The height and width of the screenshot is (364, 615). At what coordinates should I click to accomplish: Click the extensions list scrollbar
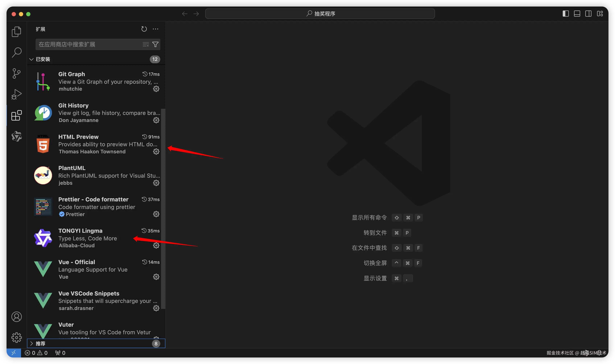[x=163, y=208]
